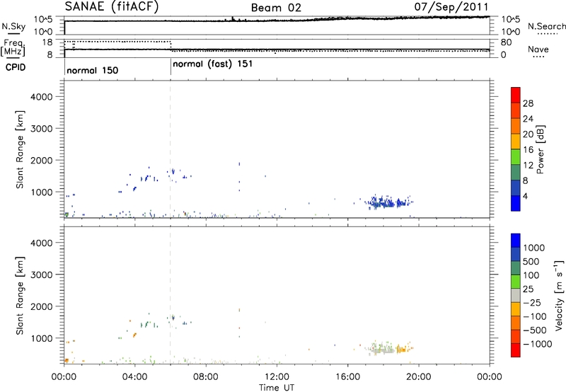Viewport: 566px width, 392px height.
Task: Select the Freq. [MHz] axis label
Action: pos(13,47)
